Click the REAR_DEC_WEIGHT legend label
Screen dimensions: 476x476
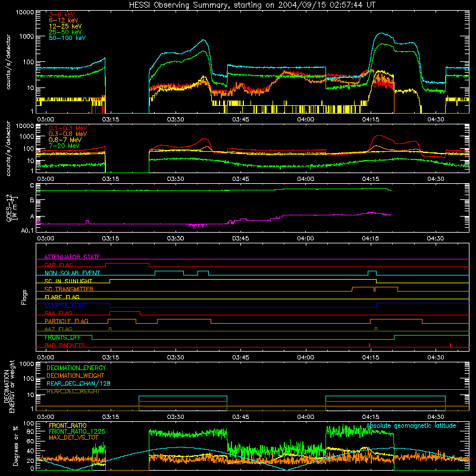click(73, 392)
